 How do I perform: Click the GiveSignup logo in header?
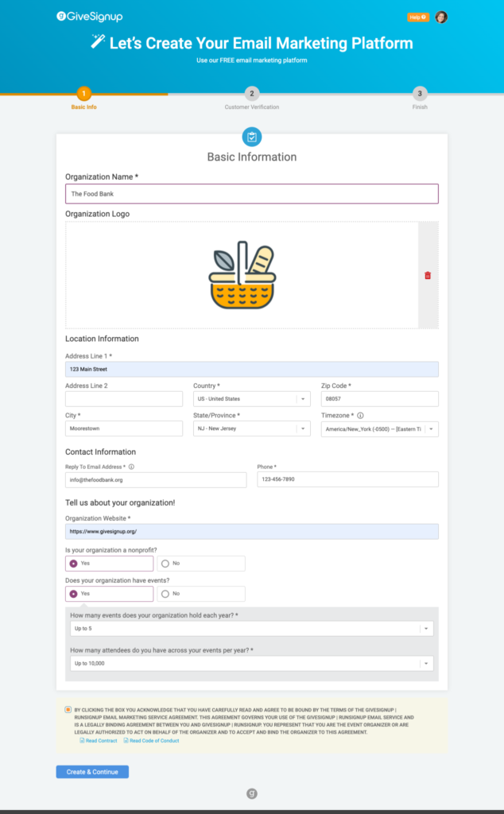[x=90, y=17]
